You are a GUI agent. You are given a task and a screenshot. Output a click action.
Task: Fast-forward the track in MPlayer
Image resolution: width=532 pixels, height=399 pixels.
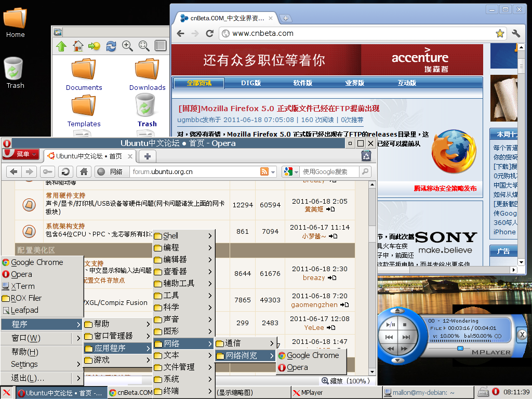click(x=404, y=349)
